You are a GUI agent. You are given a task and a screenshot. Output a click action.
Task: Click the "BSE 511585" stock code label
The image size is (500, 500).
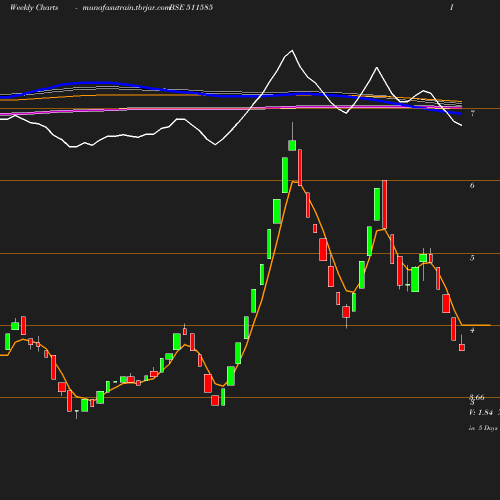click(x=191, y=7)
